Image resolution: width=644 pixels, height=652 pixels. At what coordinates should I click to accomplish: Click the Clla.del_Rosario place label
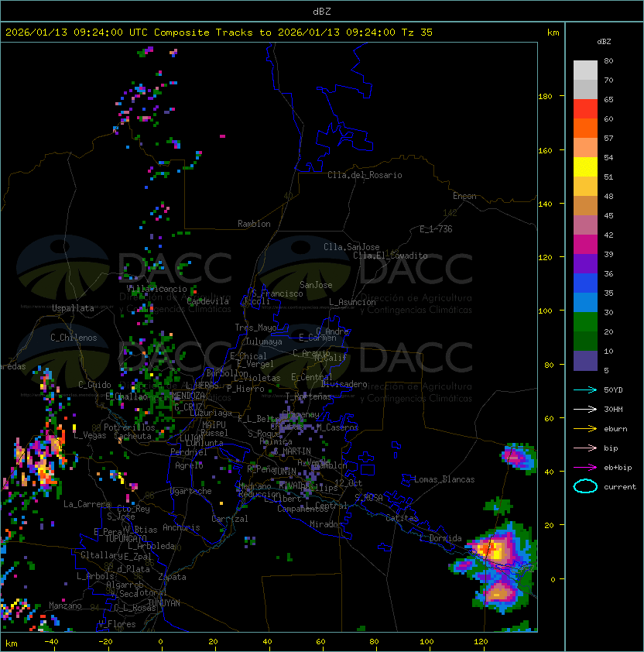tap(365, 175)
